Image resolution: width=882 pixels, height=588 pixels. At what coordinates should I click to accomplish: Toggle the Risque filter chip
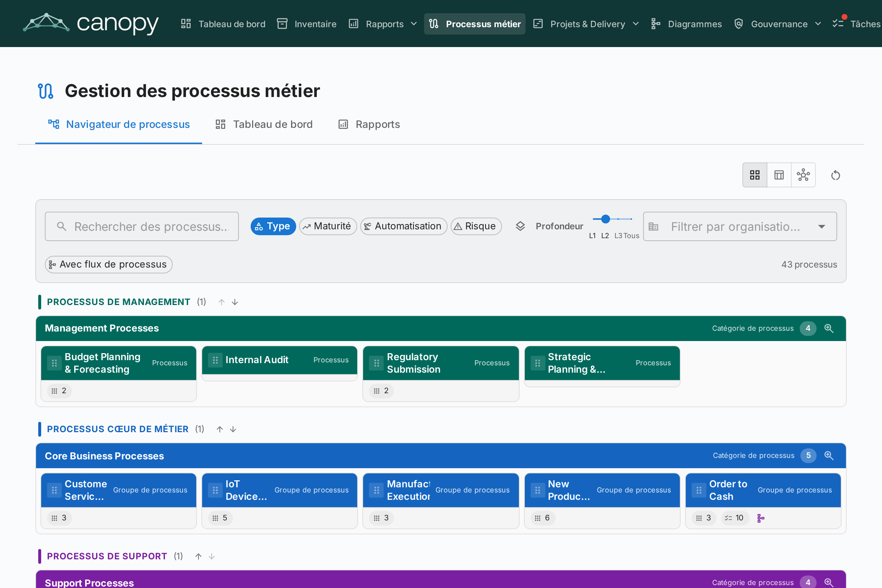(476, 226)
